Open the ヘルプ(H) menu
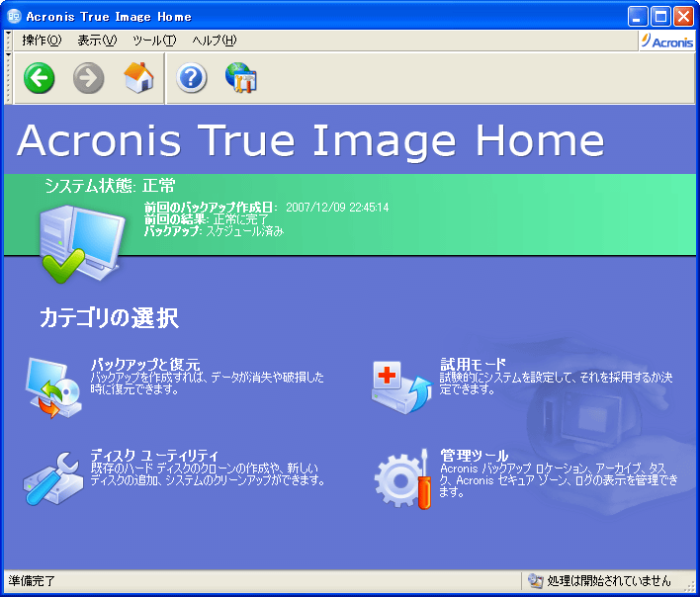This screenshot has width=700, height=597. (x=215, y=41)
